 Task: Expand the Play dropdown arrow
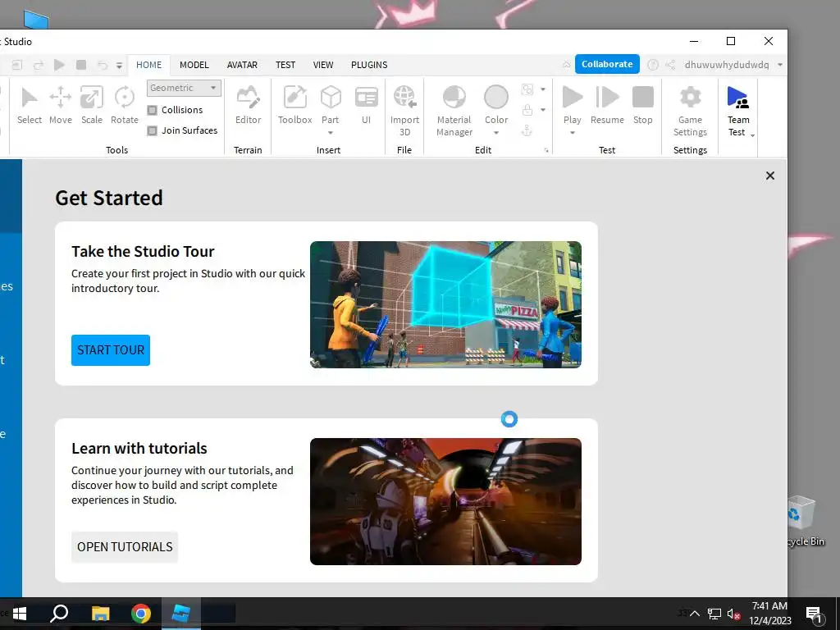pos(572,132)
